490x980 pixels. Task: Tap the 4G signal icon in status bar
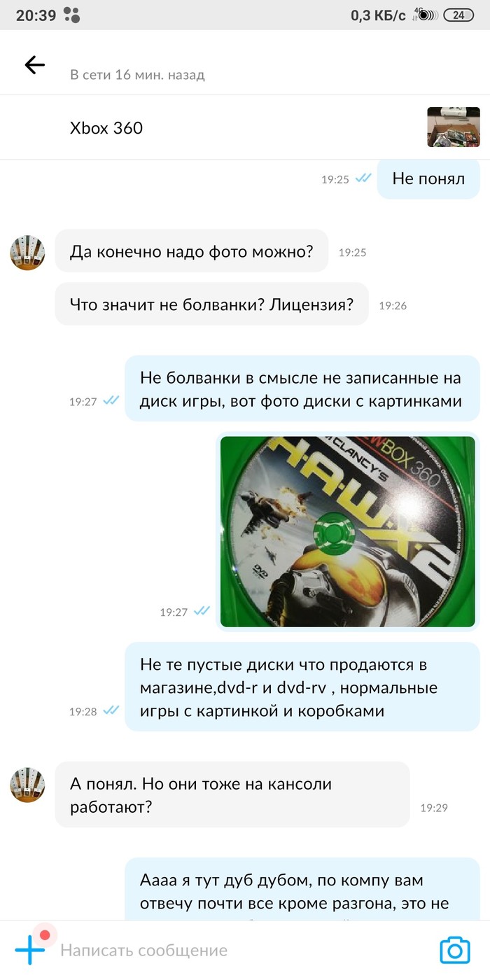[426, 14]
